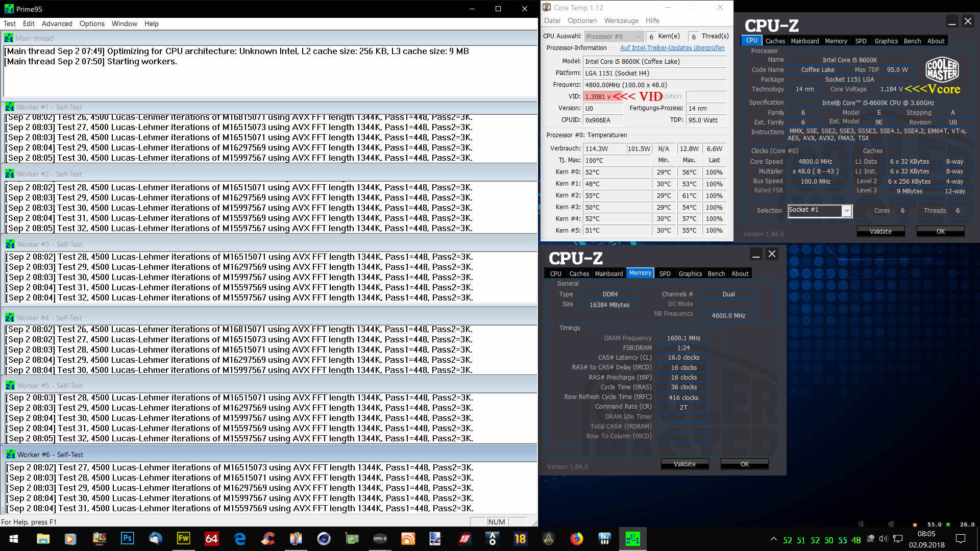Open the Windows Start menu
980x551 pixels.
[14, 539]
